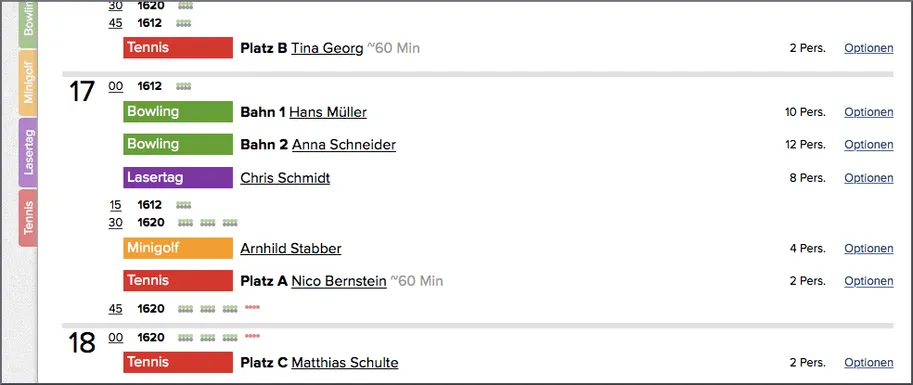Viewport: 913px width, 385px height.
Task: Switch to the Minigolf side tab
Action: tap(27, 83)
